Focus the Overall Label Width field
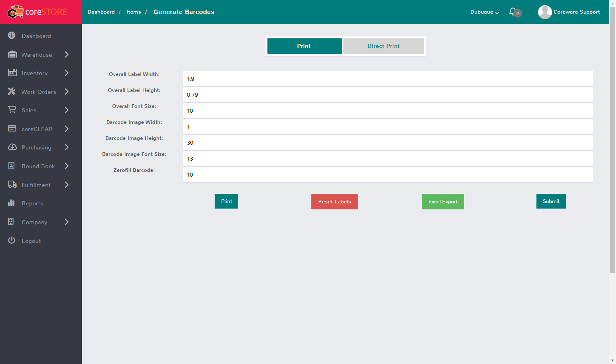The height and width of the screenshot is (364, 616). tap(388, 79)
